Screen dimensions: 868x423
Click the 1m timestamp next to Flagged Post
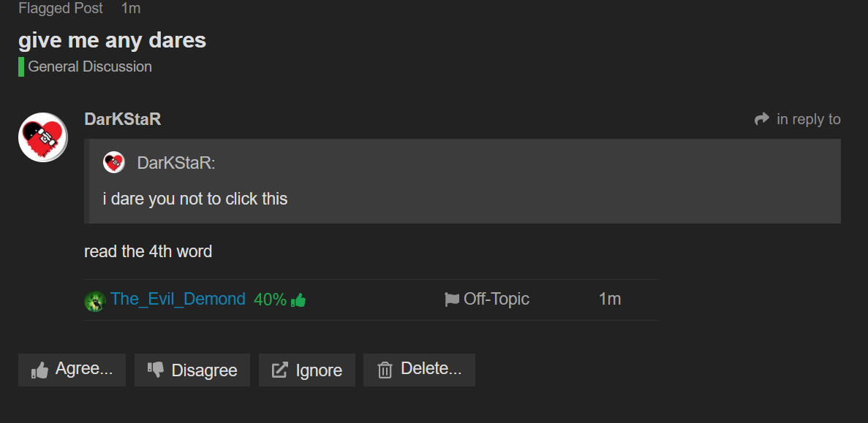(x=131, y=9)
